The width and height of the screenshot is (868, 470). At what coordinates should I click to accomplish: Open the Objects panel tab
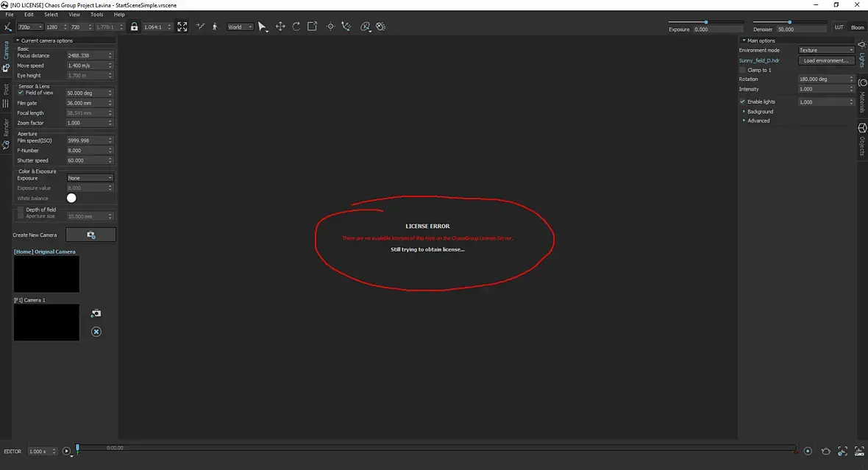coord(862,140)
